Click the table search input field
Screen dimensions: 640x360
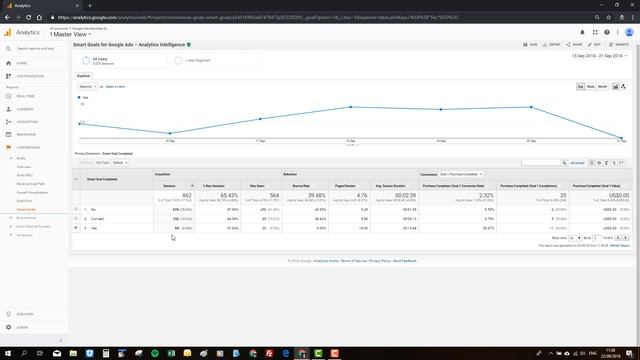[541, 163]
